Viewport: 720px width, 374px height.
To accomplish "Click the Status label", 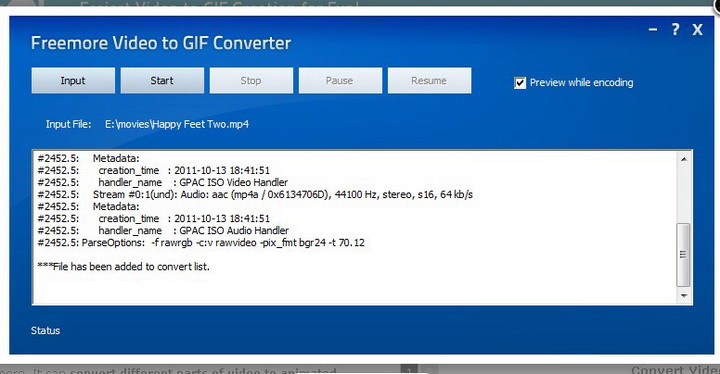I will [x=45, y=330].
